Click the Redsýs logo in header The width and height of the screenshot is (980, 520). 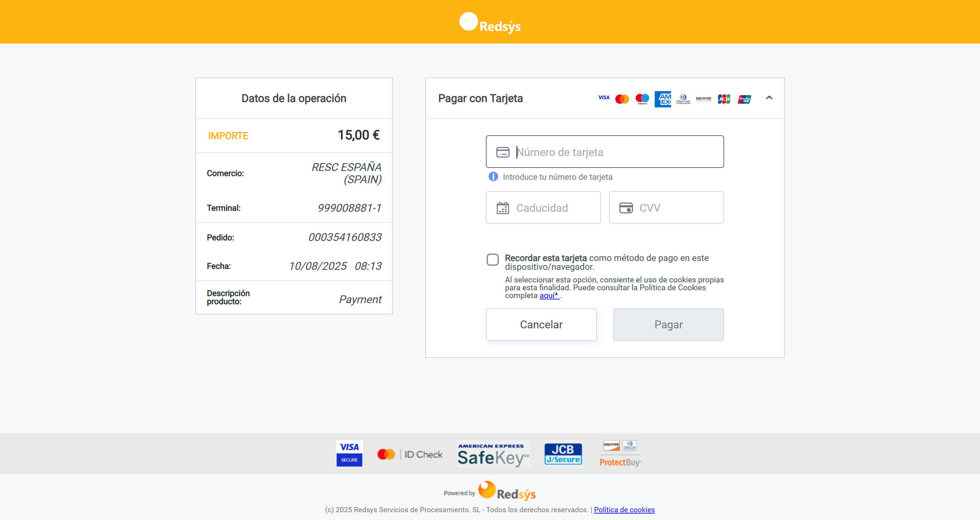(490, 22)
